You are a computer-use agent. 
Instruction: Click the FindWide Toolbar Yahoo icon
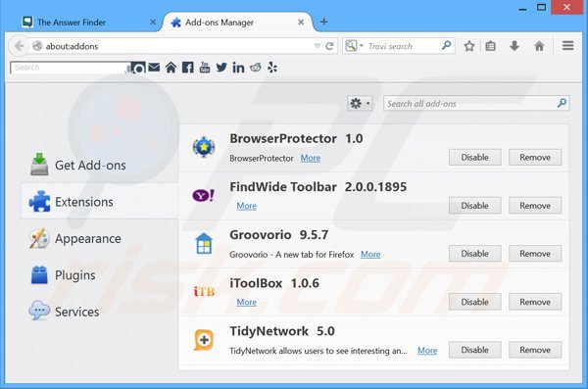click(204, 195)
